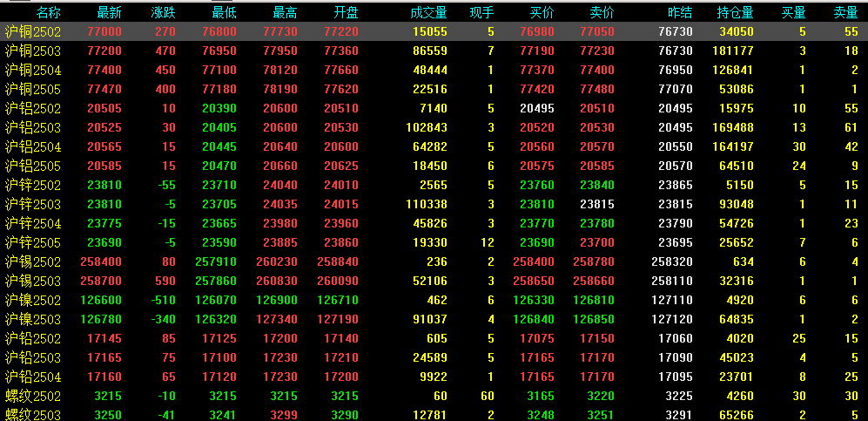Select the 沪铜2503 contract name
Screen dimensions: 868x421
[33, 51]
